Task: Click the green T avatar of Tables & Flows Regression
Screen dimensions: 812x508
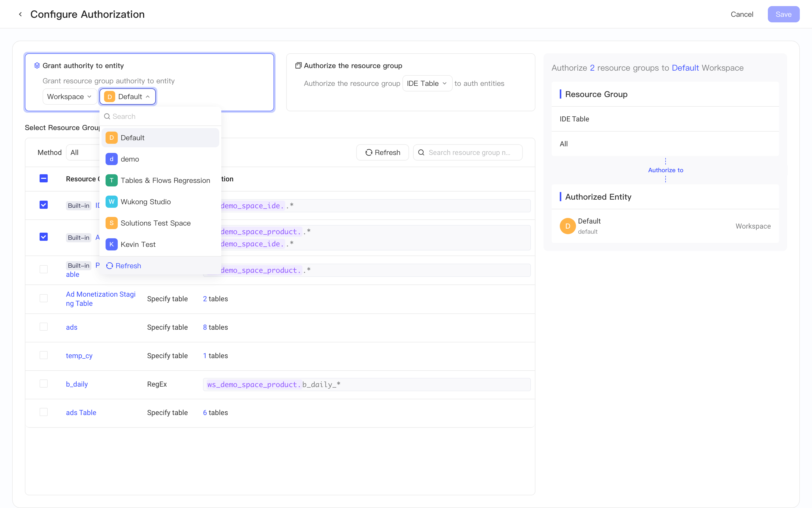Action: coord(111,180)
